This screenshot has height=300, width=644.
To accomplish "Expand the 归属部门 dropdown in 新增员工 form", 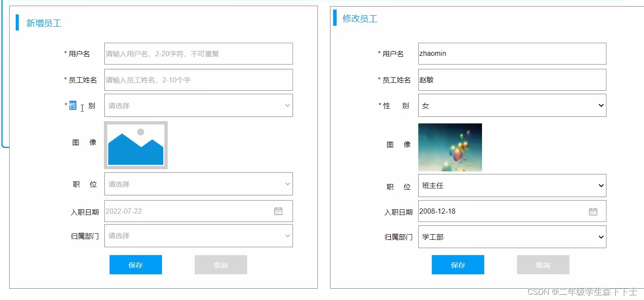I will coord(198,235).
